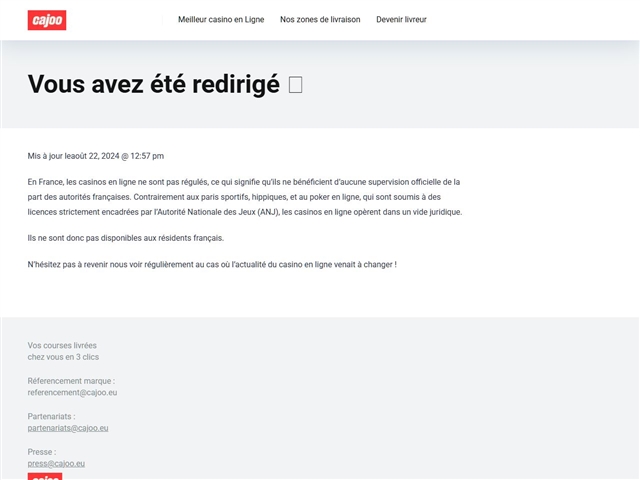Go to Nos zones de livraison
This screenshot has width=640, height=480.
click(x=320, y=19)
